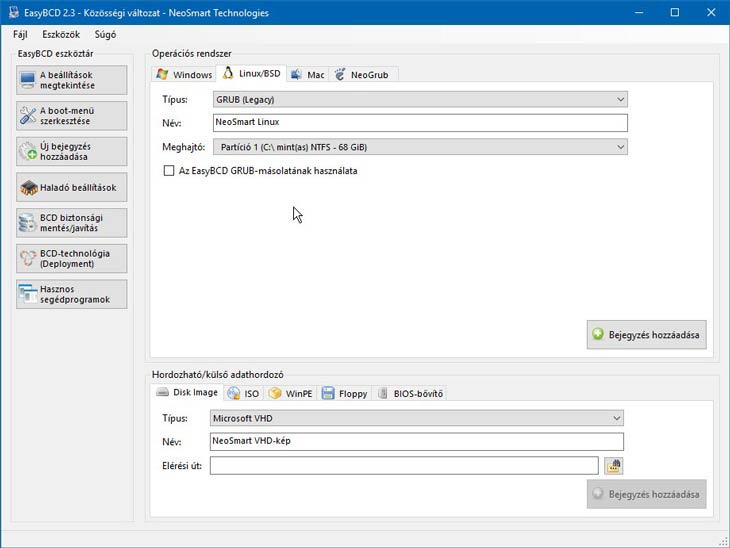Screen dimensions: 730x548
Task: Switch to the NeoGrub tab
Action: point(365,75)
